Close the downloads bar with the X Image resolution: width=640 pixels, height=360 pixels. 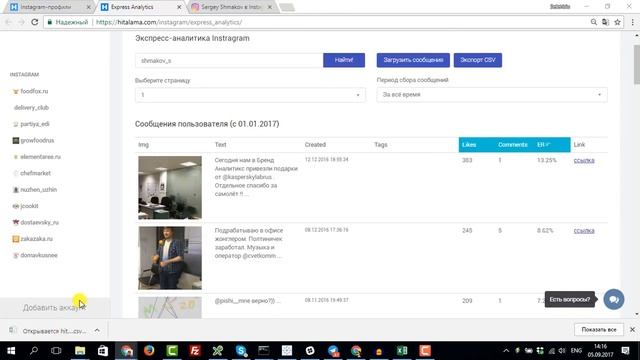(632, 329)
